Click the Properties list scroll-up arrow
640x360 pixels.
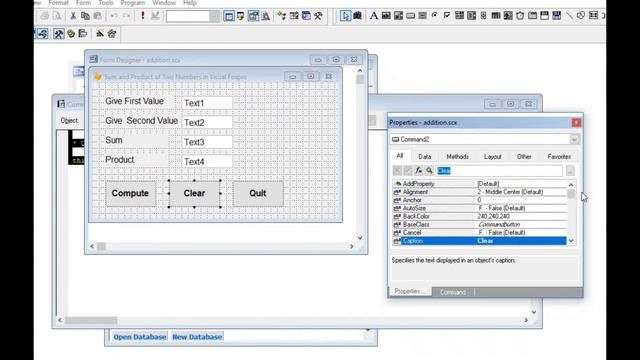point(571,184)
